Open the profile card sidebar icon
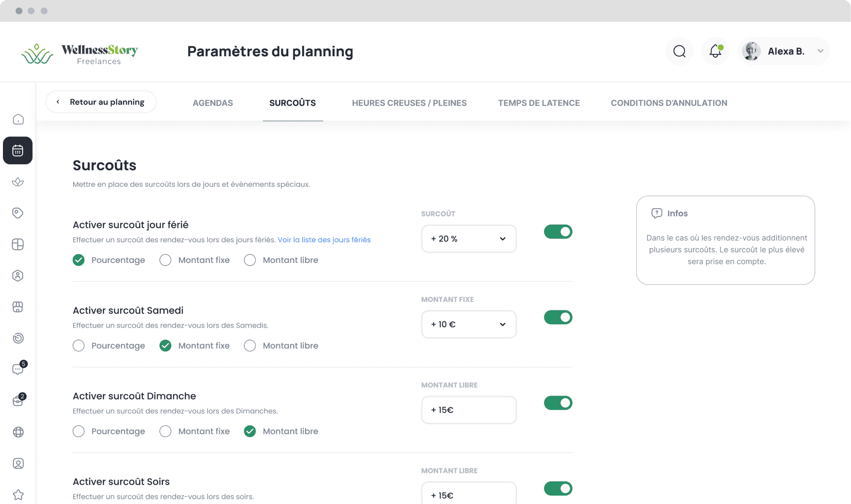This screenshot has height=504, width=851. (x=18, y=463)
